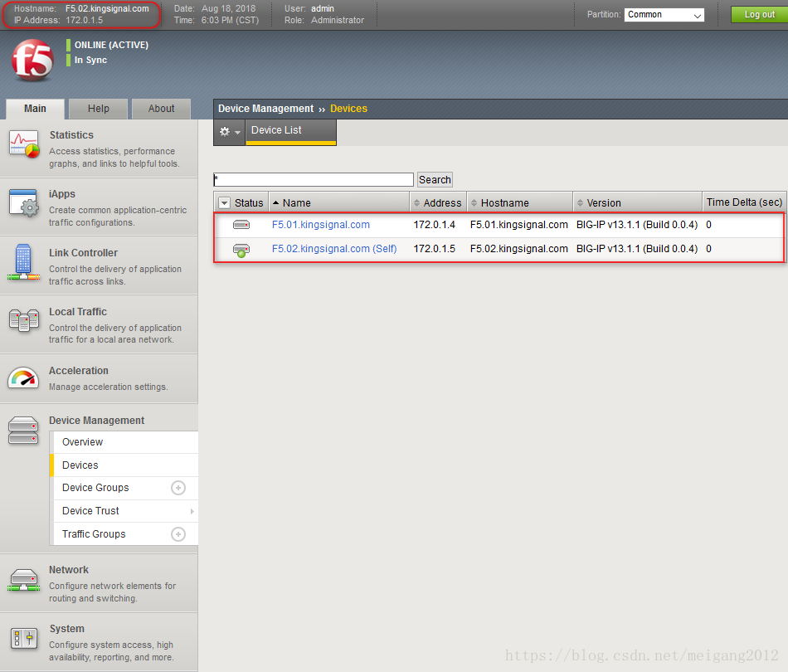Click status icon for F5.01.kingsignal.com

point(241,225)
